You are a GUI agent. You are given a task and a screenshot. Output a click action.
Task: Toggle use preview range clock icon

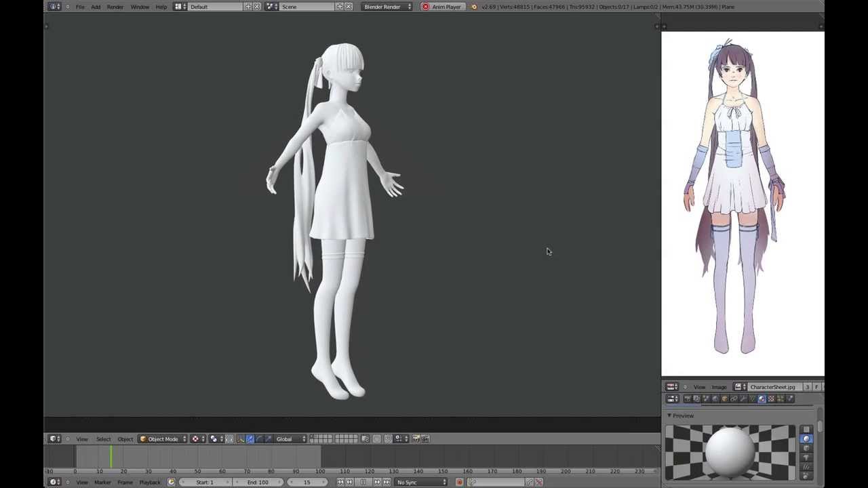point(171,482)
